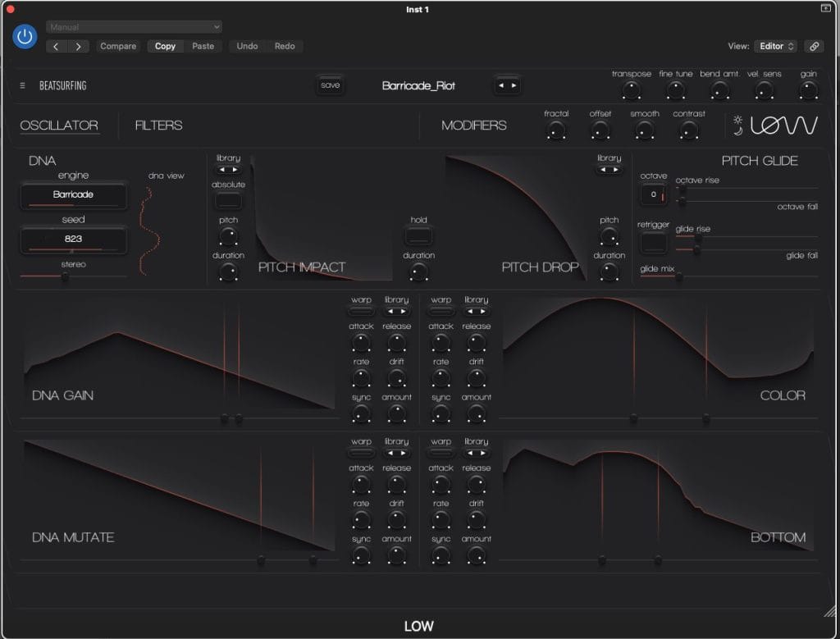Viewport: 840px width, 639px height.
Task: Click the stereo slider handle
Action: (x=65, y=276)
